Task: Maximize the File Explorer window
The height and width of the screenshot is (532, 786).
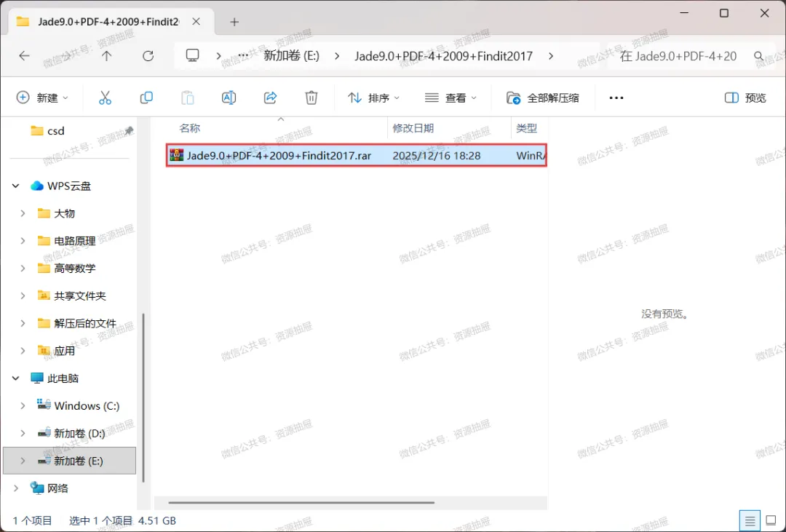Action: click(724, 14)
